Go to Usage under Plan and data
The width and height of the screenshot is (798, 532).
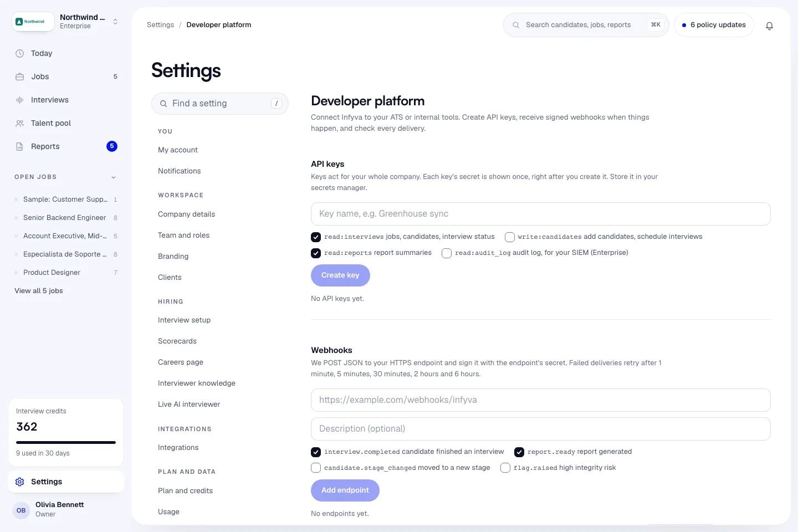click(168, 512)
